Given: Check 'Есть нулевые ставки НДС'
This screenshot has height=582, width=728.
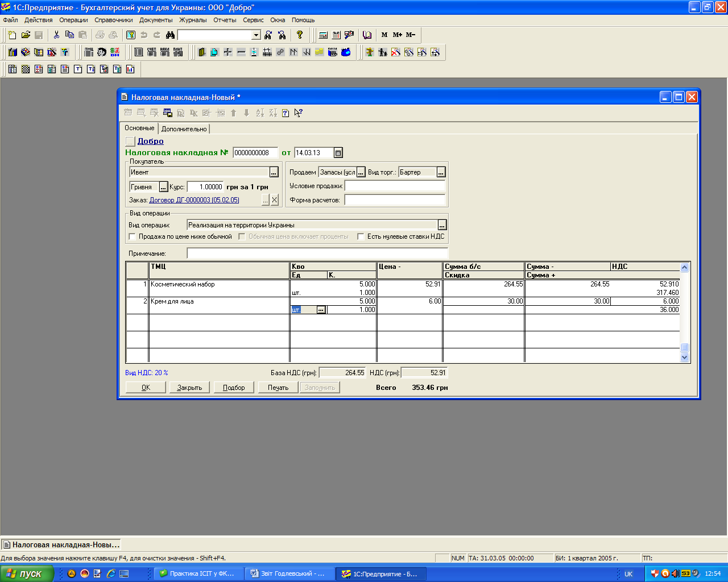Looking at the screenshot, I should click(x=361, y=237).
